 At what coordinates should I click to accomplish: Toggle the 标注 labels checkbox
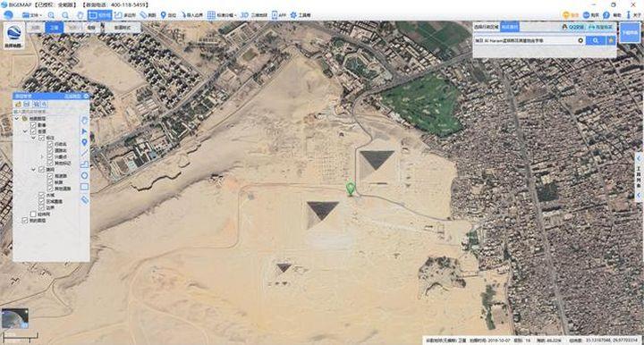pyautogui.click(x=41, y=138)
